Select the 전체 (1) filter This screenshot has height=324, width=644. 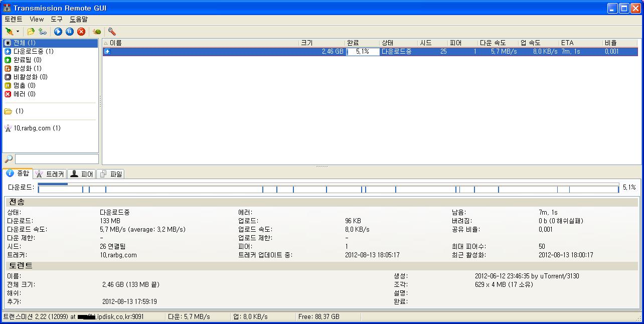[50, 43]
